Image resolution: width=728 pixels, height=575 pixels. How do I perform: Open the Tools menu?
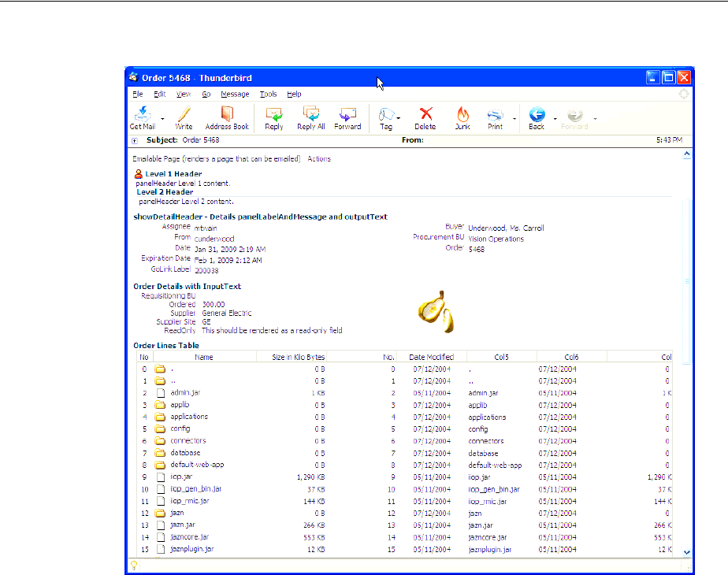coord(269,94)
